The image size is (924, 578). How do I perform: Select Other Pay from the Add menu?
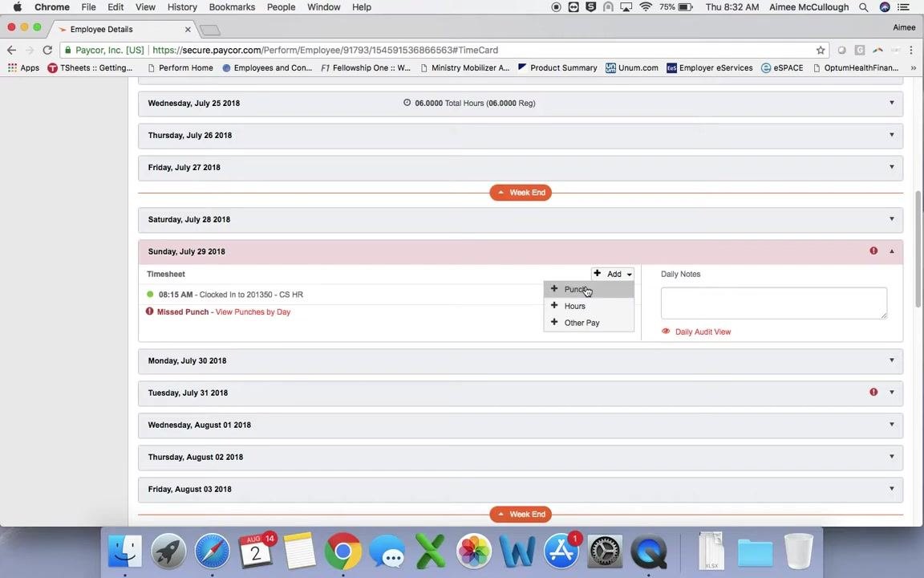589,323
